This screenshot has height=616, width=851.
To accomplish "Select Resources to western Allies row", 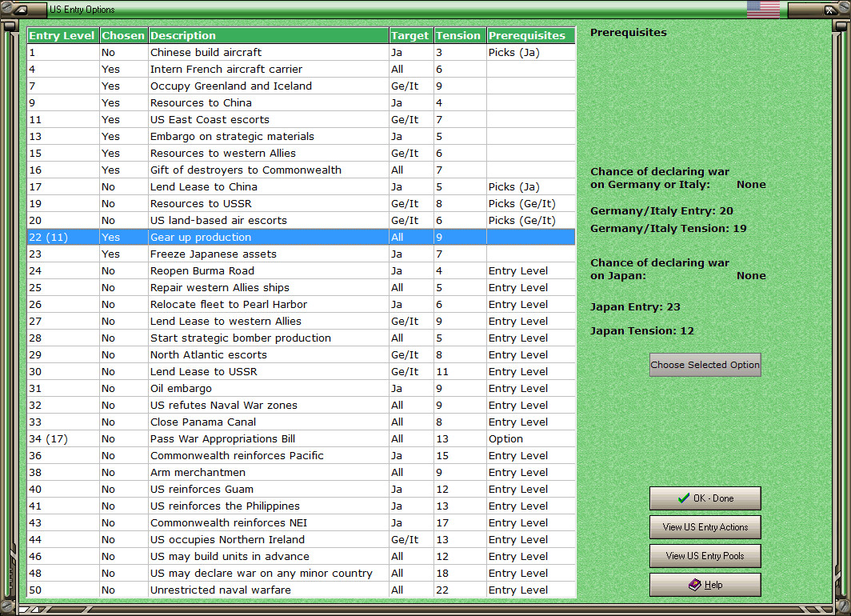I will coord(302,154).
